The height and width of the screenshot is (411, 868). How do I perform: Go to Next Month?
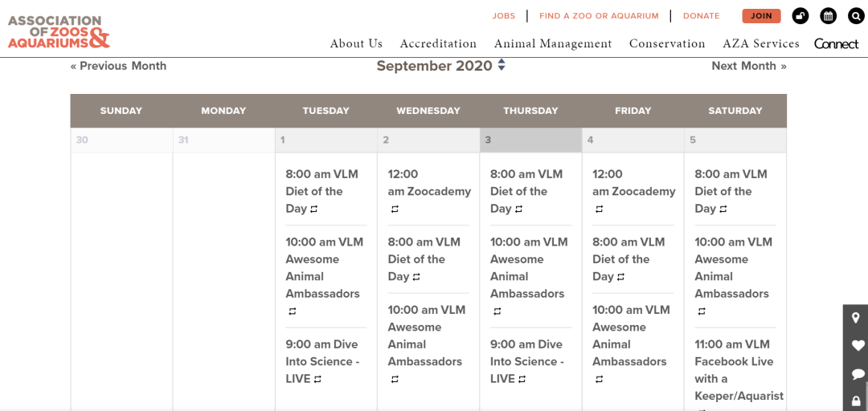click(x=749, y=66)
